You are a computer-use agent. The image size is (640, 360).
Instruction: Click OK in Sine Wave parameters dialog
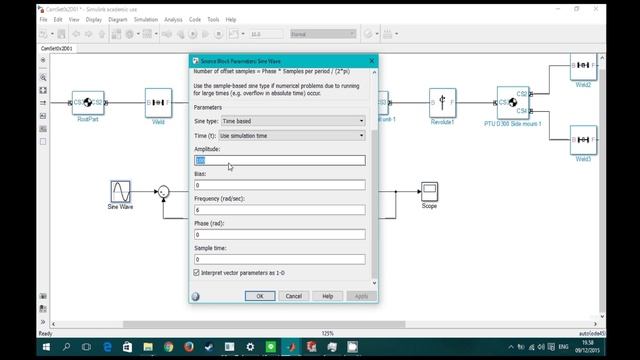click(260, 296)
